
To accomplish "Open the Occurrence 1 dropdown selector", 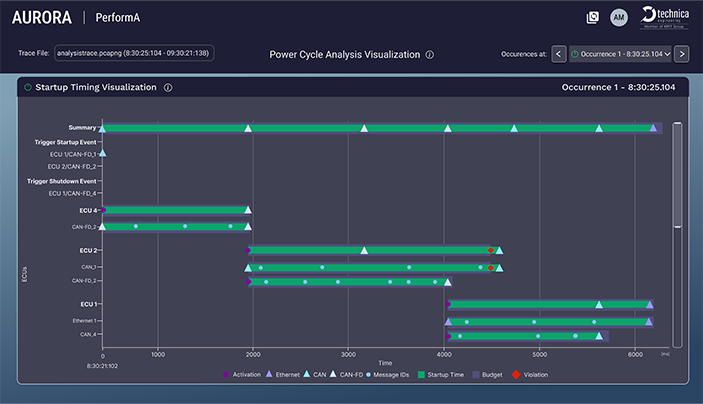I will click(620, 54).
